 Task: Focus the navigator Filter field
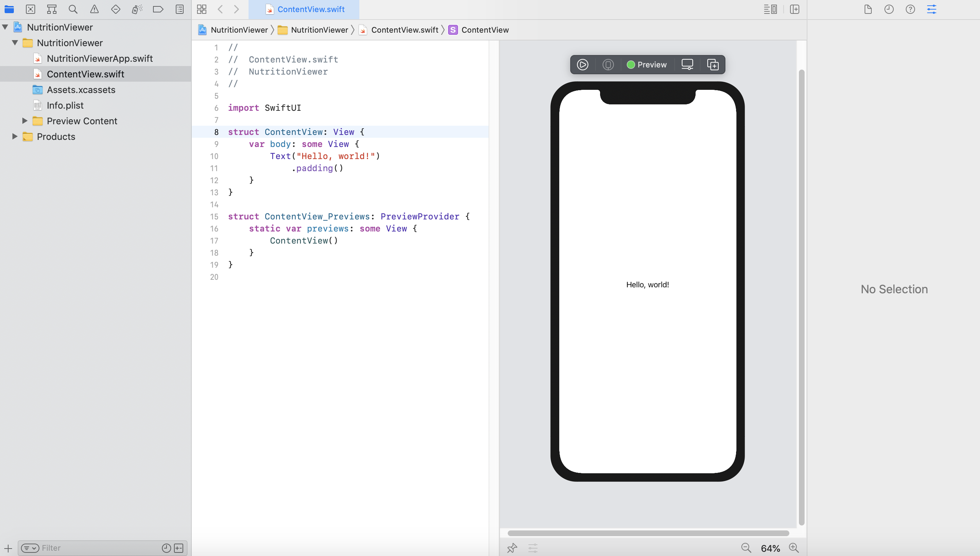pyautogui.click(x=99, y=548)
